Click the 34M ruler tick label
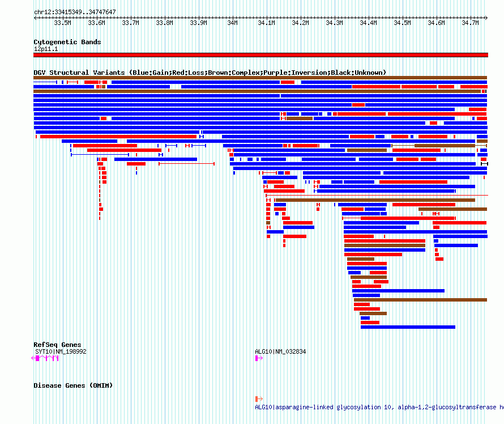 coord(232,23)
